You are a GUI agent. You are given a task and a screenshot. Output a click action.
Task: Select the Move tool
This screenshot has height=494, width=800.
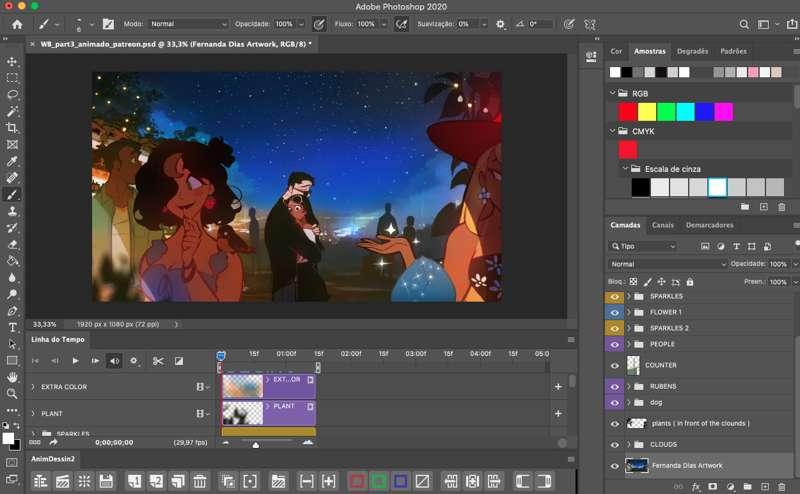(12, 61)
